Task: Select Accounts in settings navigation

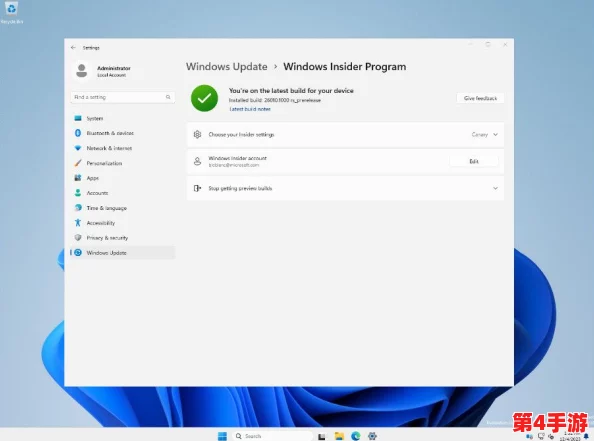Action: pos(122,193)
